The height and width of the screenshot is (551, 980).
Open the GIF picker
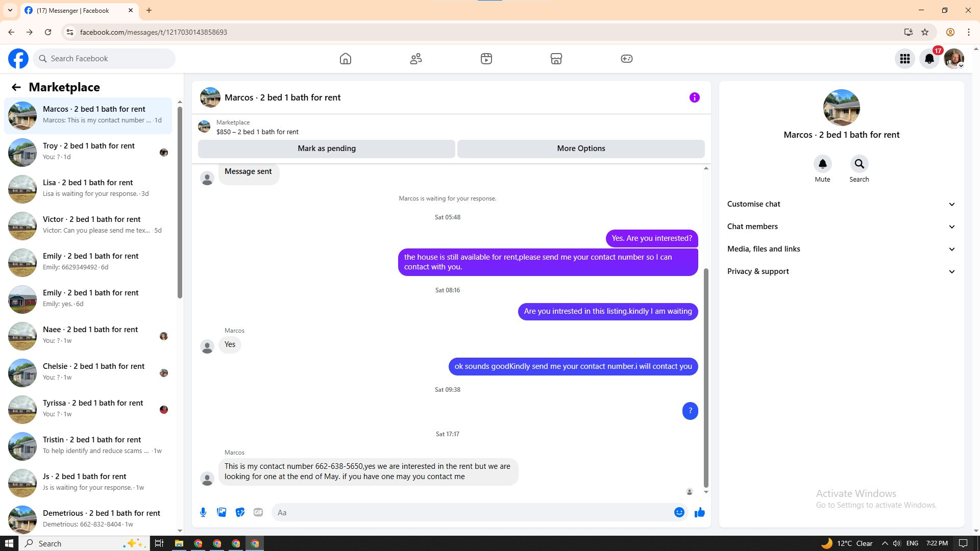click(258, 512)
